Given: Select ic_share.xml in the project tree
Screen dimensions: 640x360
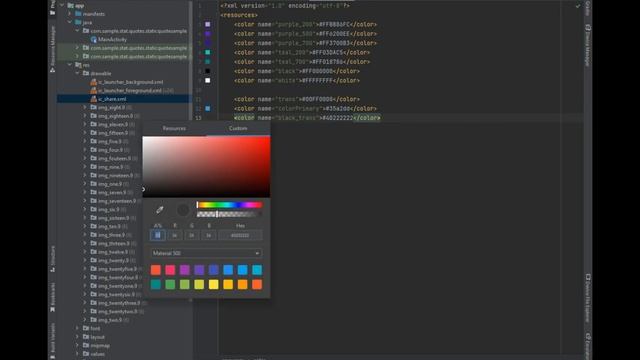Looking at the screenshot, I should tap(112, 99).
